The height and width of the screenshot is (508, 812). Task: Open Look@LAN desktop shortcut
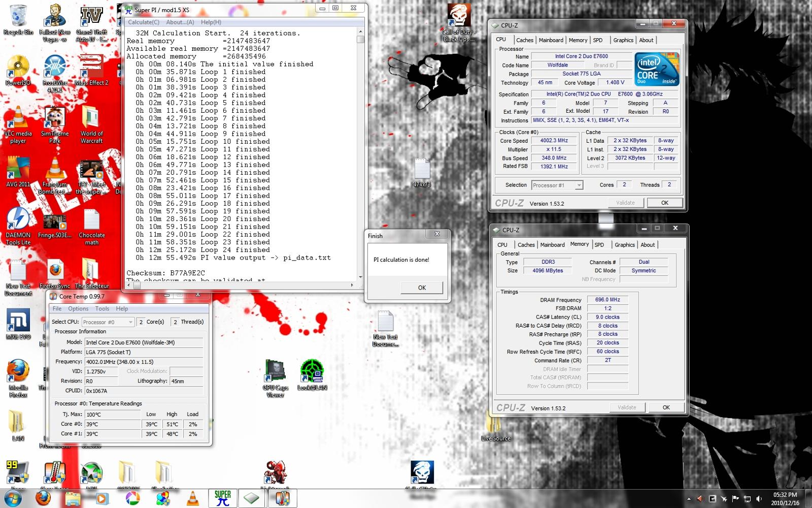tap(312, 375)
